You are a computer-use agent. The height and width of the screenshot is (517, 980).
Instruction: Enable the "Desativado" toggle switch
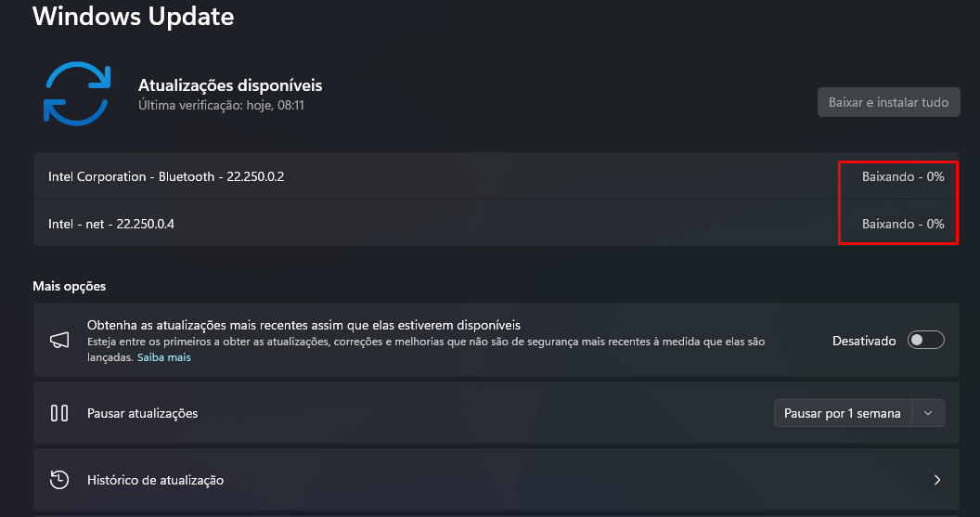(x=925, y=341)
